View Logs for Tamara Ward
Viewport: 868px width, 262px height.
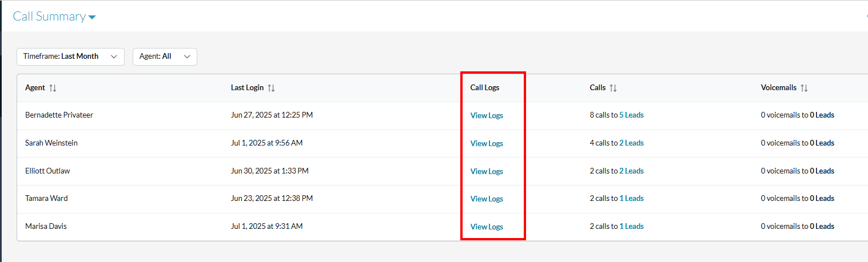(x=487, y=199)
